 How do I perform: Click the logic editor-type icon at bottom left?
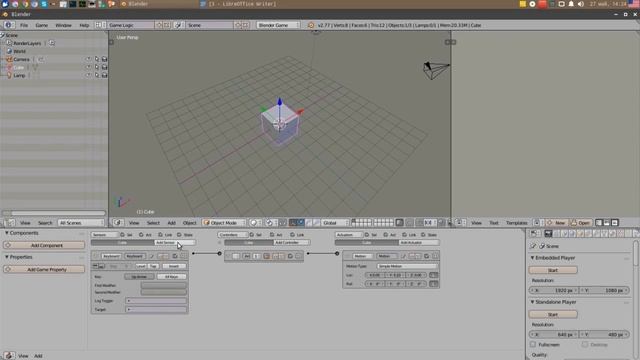coord(9,356)
